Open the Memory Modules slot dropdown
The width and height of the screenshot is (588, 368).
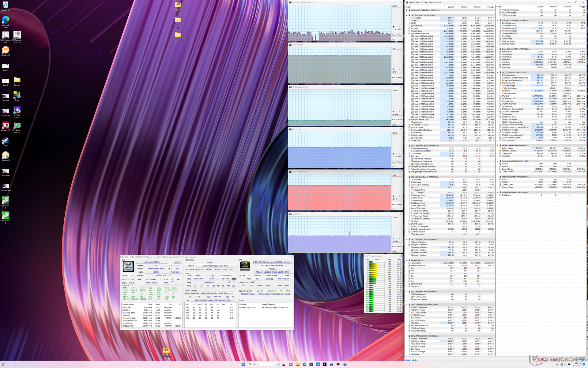pos(210,293)
